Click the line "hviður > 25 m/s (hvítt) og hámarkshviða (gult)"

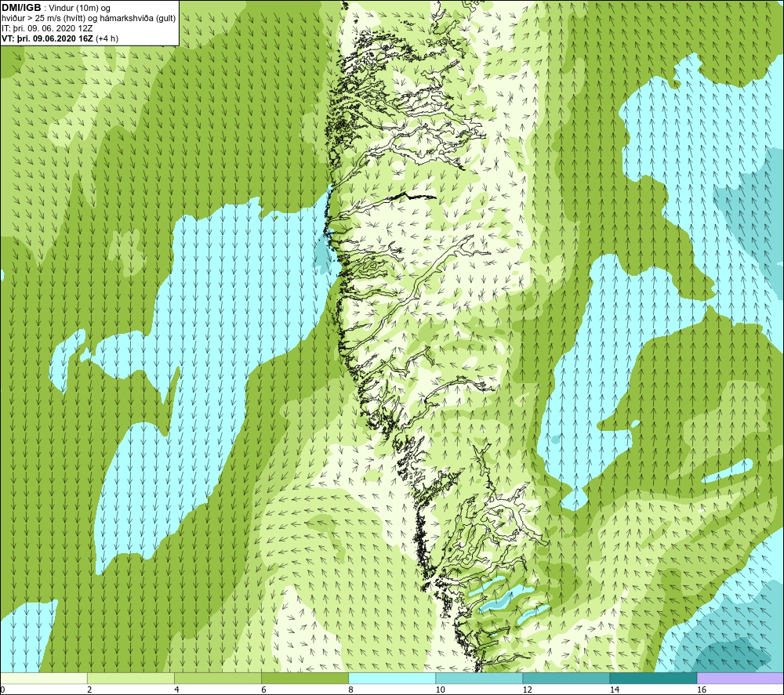(x=89, y=19)
